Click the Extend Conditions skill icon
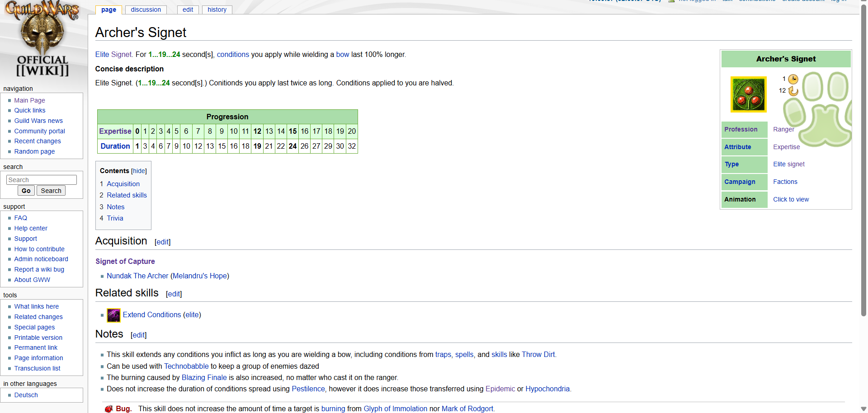The height and width of the screenshot is (413, 868). [113, 315]
